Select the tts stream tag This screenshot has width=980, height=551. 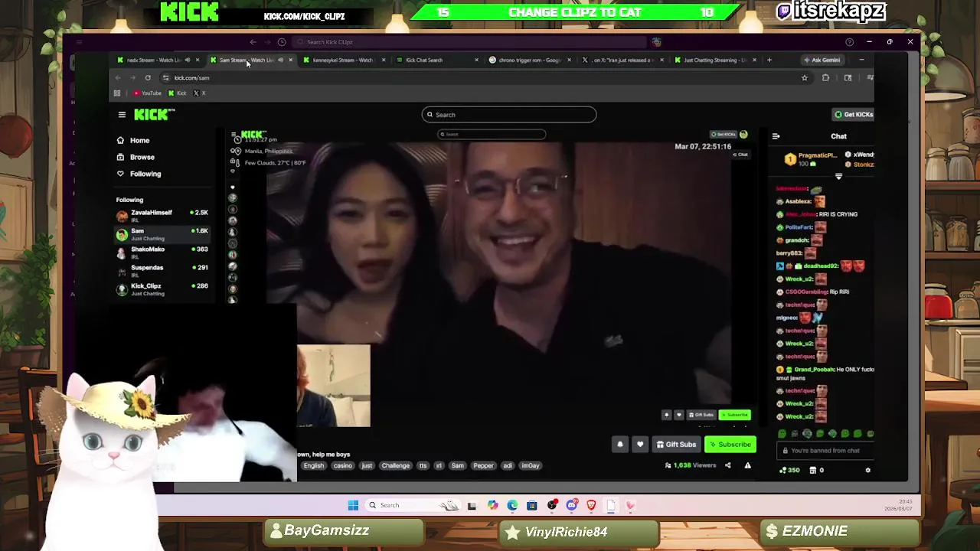click(x=423, y=465)
